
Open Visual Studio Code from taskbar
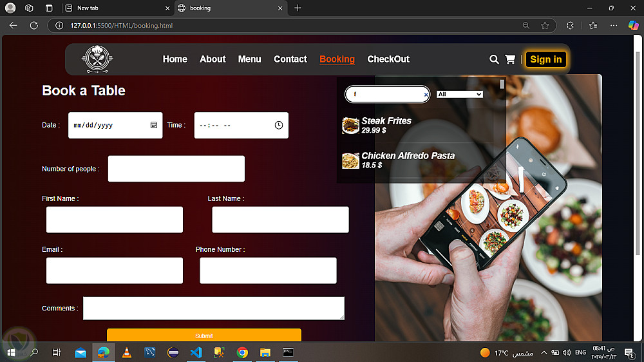[196, 352]
